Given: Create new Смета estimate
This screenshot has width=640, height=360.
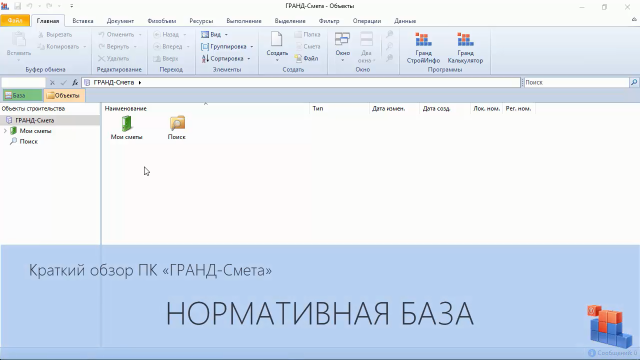Looking at the screenshot, I should (x=307, y=47).
